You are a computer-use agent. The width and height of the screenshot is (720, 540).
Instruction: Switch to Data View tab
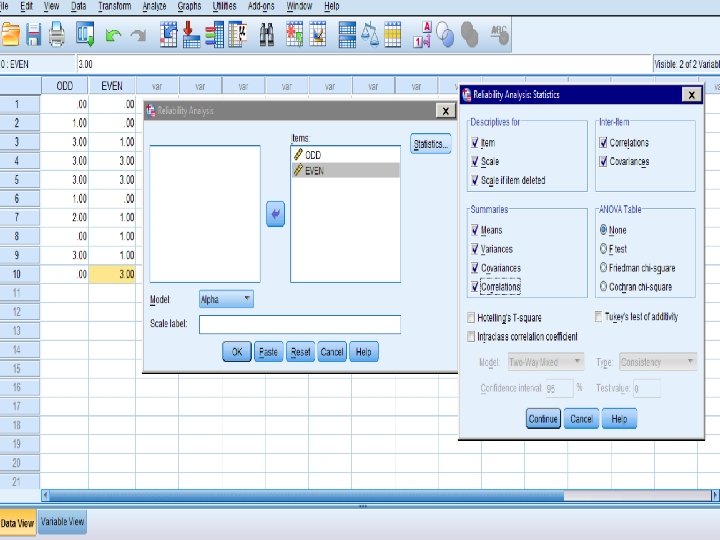coord(17,523)
